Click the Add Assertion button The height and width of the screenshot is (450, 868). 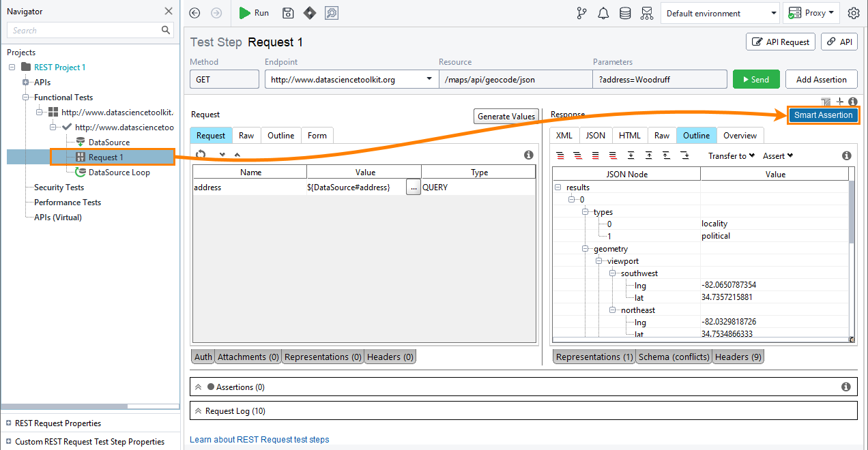822,79
